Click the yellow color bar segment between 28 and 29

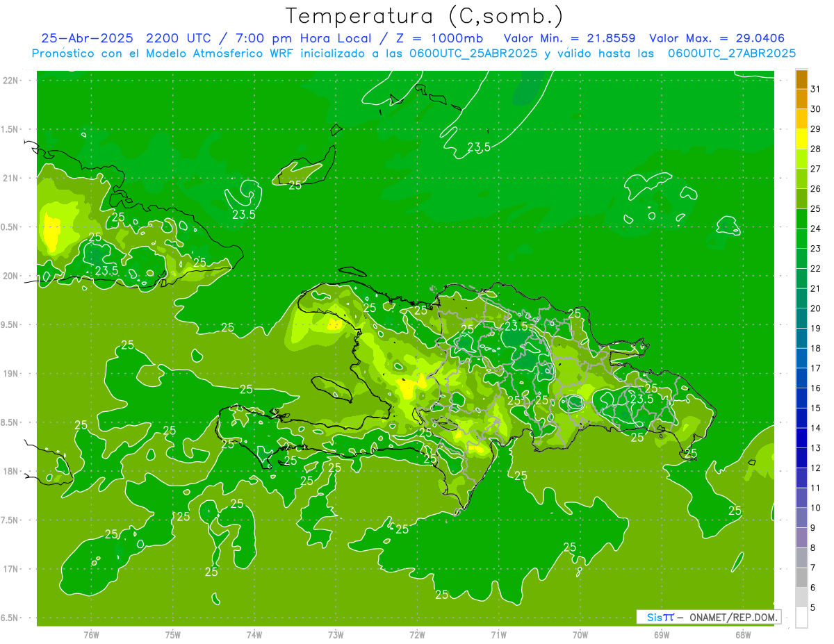pyautogui.click(x=801, y=139)
